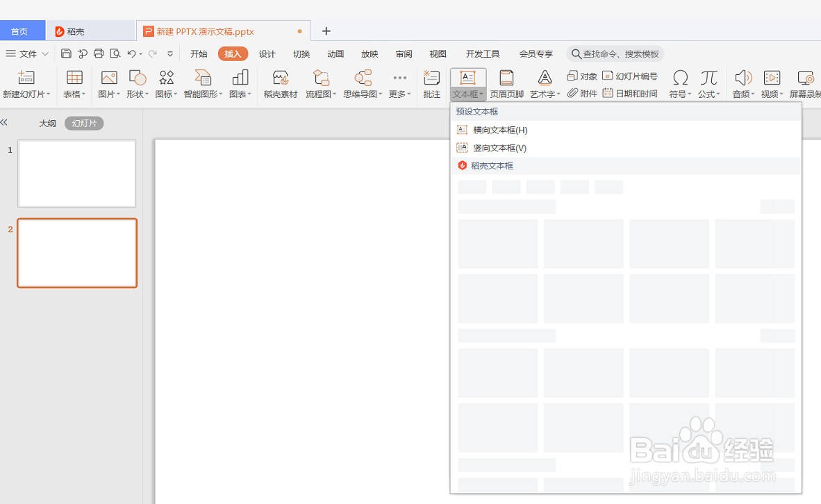Click the WordArt (艺术字) icon
Screen dimensions: 821x504
pos(545,78)
